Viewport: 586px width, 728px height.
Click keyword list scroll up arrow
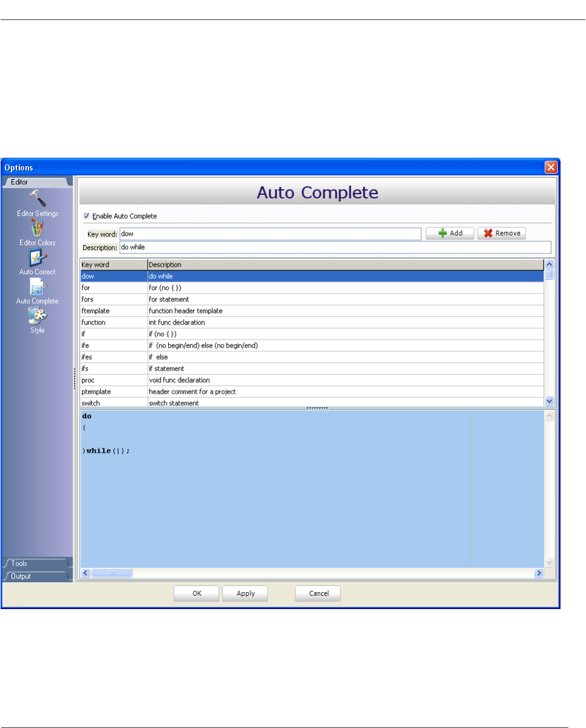[x=549, y=265]
